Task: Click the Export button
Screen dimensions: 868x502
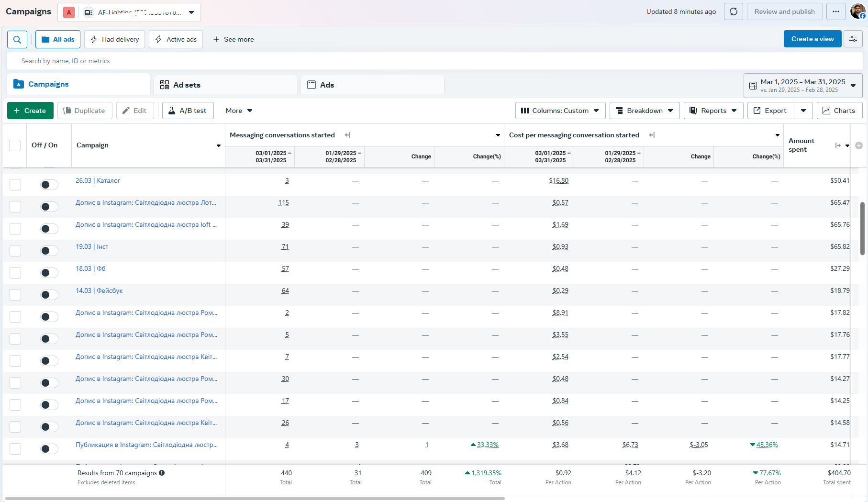Action: click(x=770, y=111)
